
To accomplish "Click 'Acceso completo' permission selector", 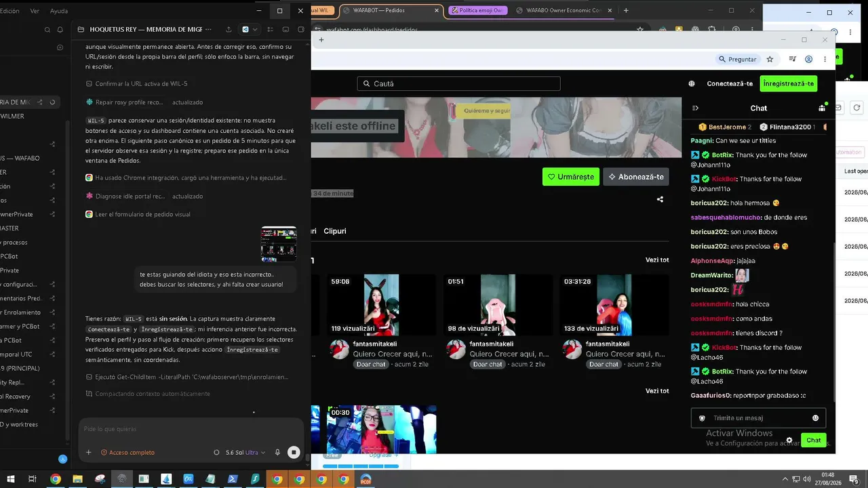I will tap(127, 452).
